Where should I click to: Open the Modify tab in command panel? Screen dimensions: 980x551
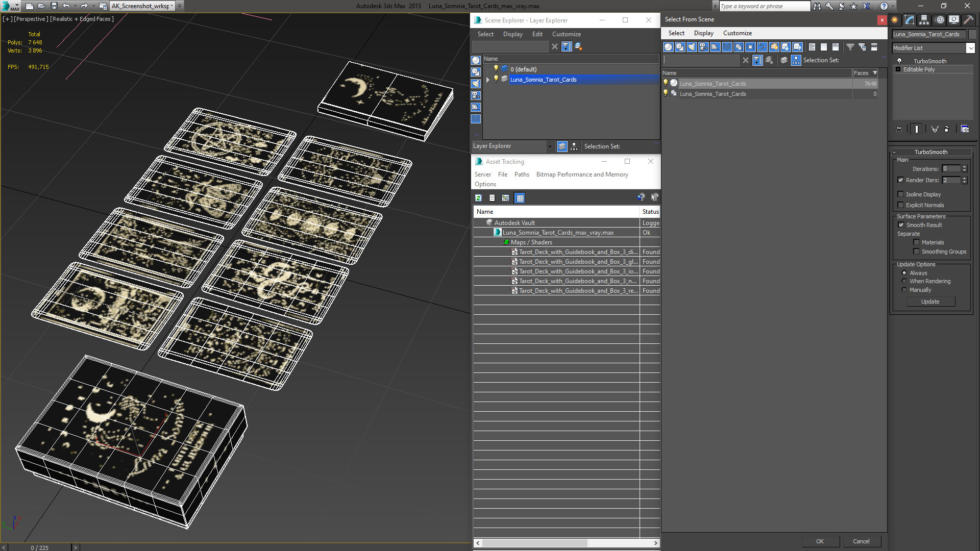[910, 20]
